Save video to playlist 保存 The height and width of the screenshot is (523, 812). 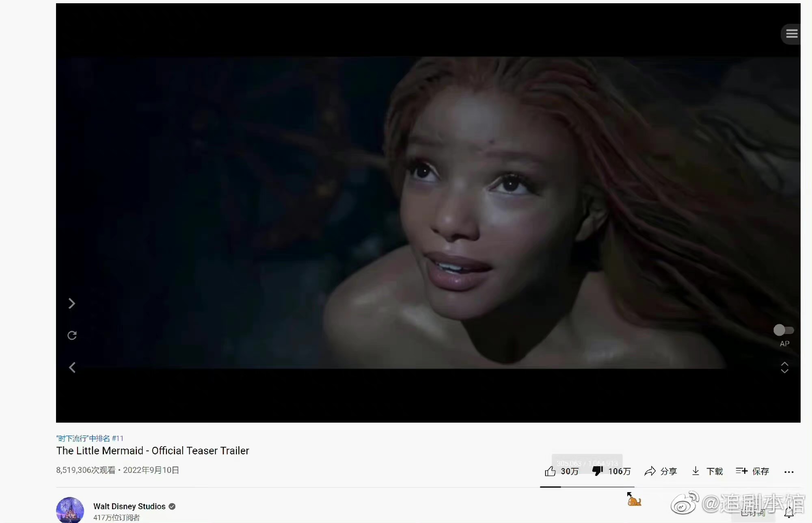tap(752, 471)
